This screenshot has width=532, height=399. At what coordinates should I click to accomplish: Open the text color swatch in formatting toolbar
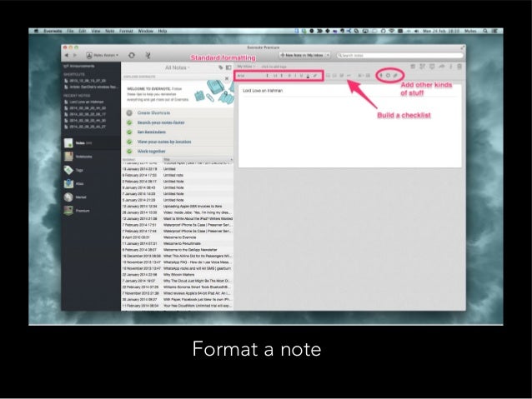click(308, 76)
